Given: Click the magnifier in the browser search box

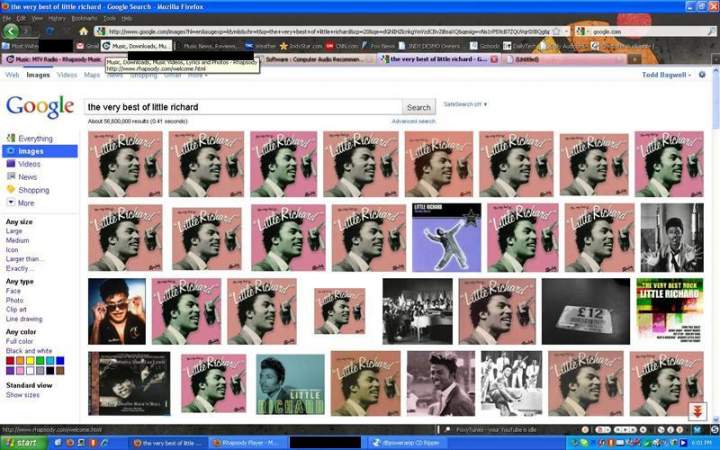Looking at the screenshot, I should (x=711, y=31).
